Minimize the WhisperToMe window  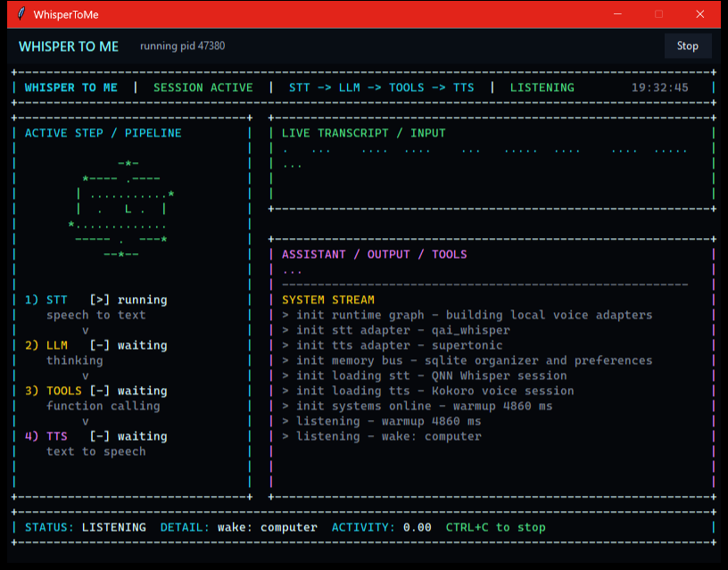point(617,14)
